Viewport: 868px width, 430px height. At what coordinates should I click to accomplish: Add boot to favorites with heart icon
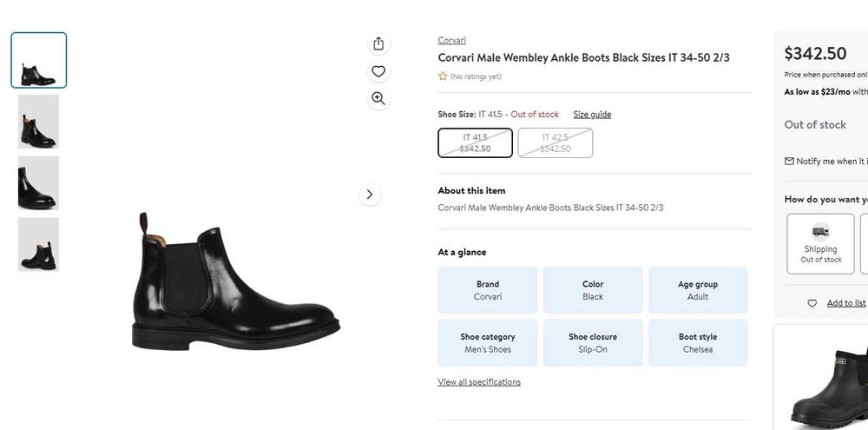(x=378, y=71)
